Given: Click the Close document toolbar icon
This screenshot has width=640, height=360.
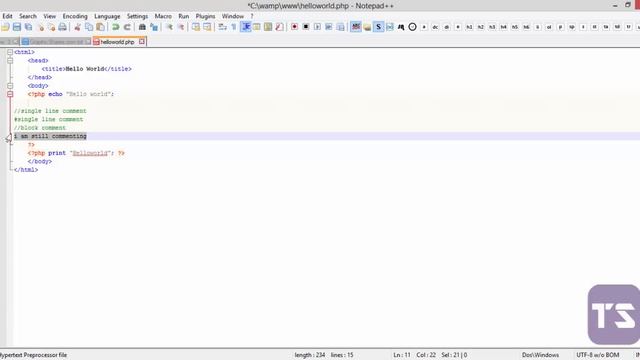Looking at the screenshot, I should pos(40,27).
